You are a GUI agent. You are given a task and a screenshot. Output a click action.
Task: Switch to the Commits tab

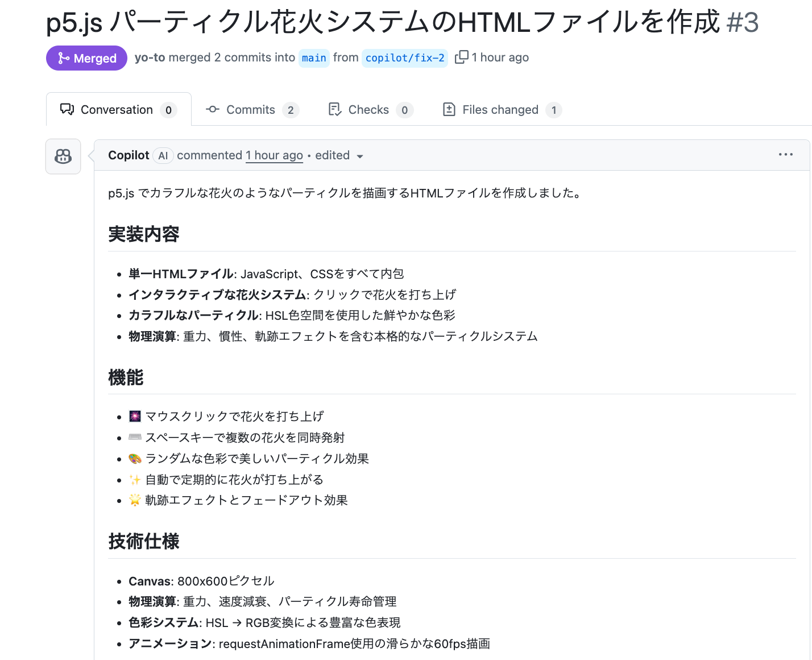pos(252,110)
